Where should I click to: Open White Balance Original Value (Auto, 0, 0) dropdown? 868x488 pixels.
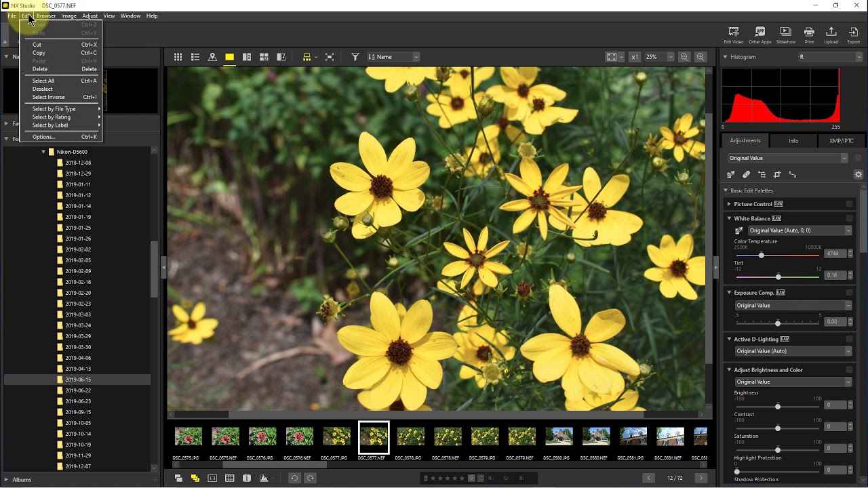point(799,230)
